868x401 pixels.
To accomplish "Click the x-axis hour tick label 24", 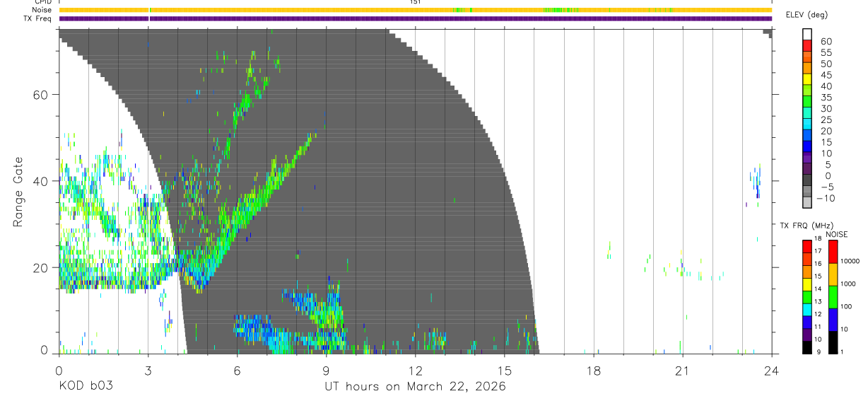I will click(x=771, y=371).
